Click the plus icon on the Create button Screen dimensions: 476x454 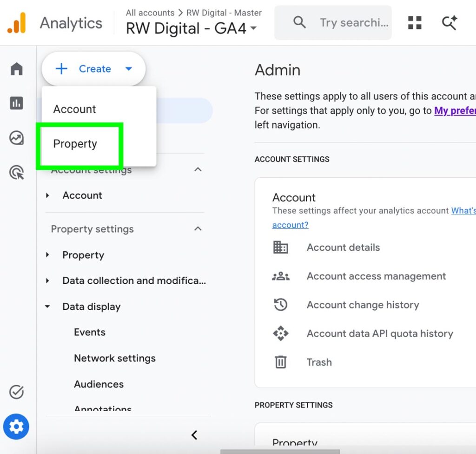61,69
